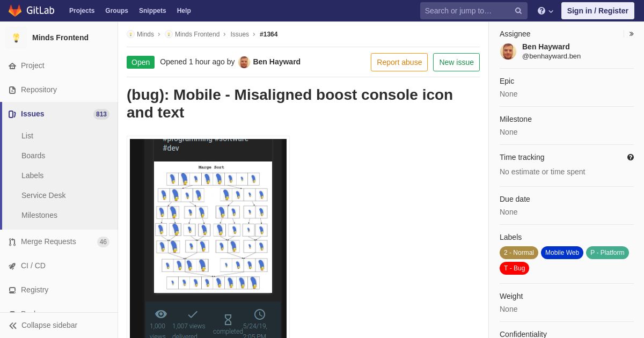The width and height of the screenshot is (644, 338).
Task: Click the 46 merge requests badge
Action: [x=103, y=242]
